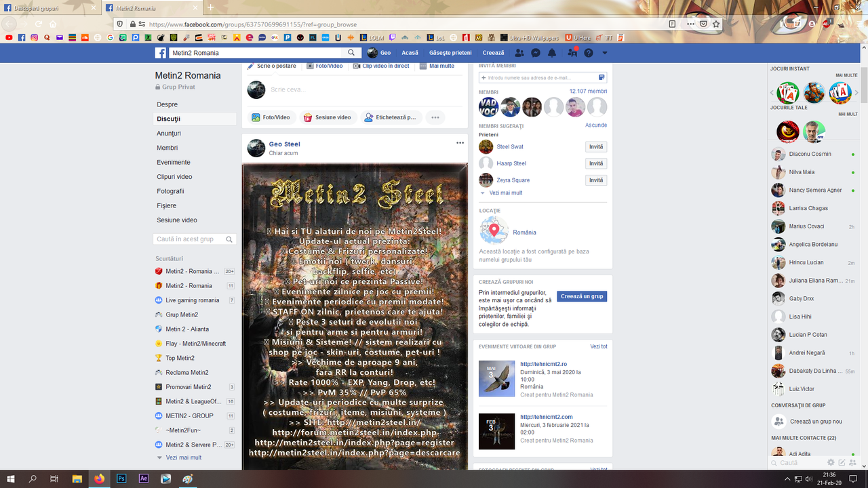Click the taskbar volume icon
This screenshot has height=488, width=868.
(x=809, y=479)
